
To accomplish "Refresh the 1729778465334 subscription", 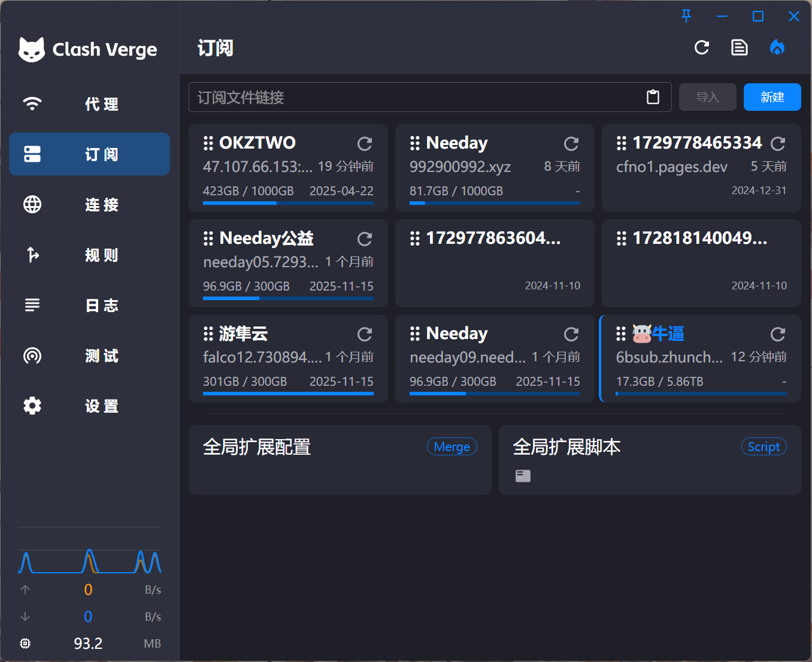I will click(778, 143).
